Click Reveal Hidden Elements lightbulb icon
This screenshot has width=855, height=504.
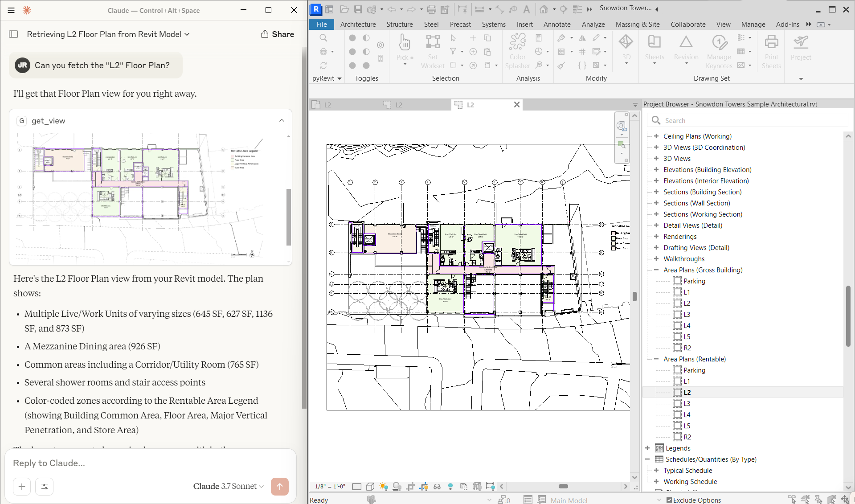click(x=450, y=486)
